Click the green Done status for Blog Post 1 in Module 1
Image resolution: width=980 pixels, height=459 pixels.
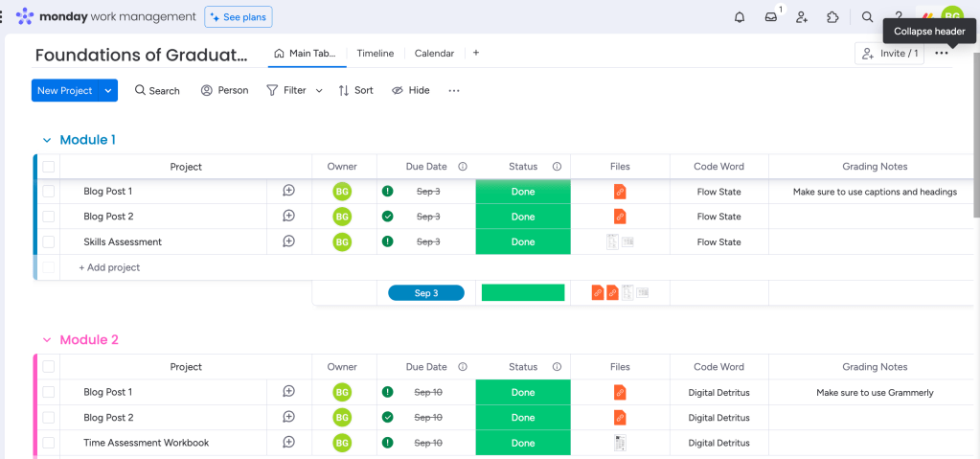coord(523,192)
